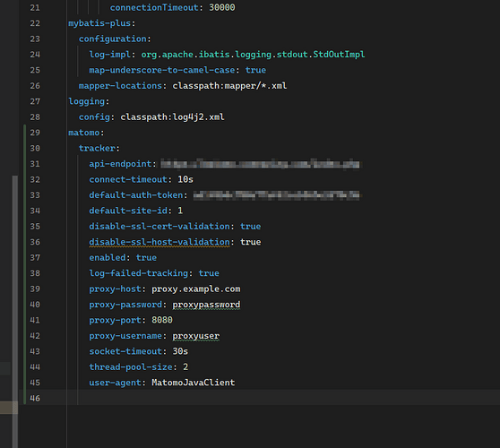Viewport: 500px width, 448px height.
Task: Click the underlined disable-ssl-host-validation key
Action: [x=159, y=242]
